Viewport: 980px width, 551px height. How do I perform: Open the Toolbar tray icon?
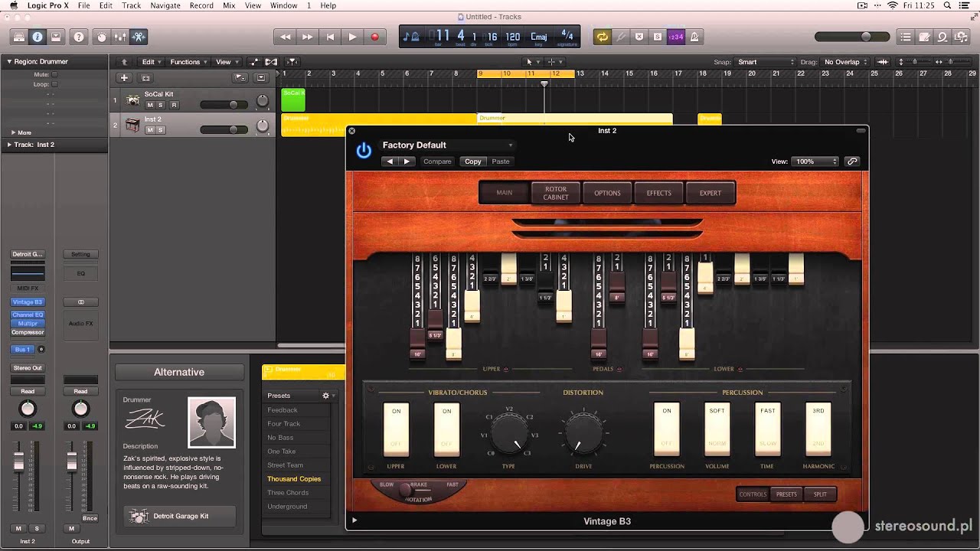(x=56, y=37)
